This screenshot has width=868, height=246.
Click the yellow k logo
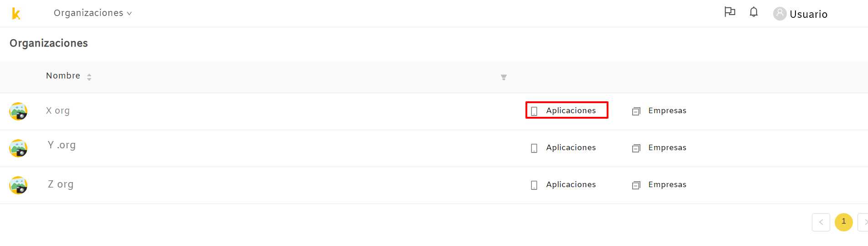click(16, 14)
